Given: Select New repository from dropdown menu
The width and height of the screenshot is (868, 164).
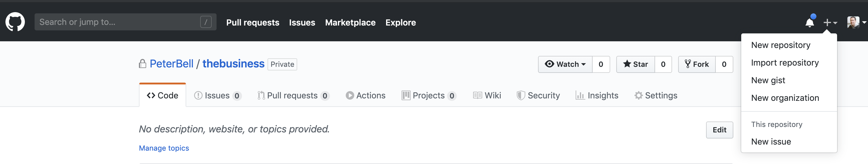Looking at the screenshot, I should click(789, 45).
